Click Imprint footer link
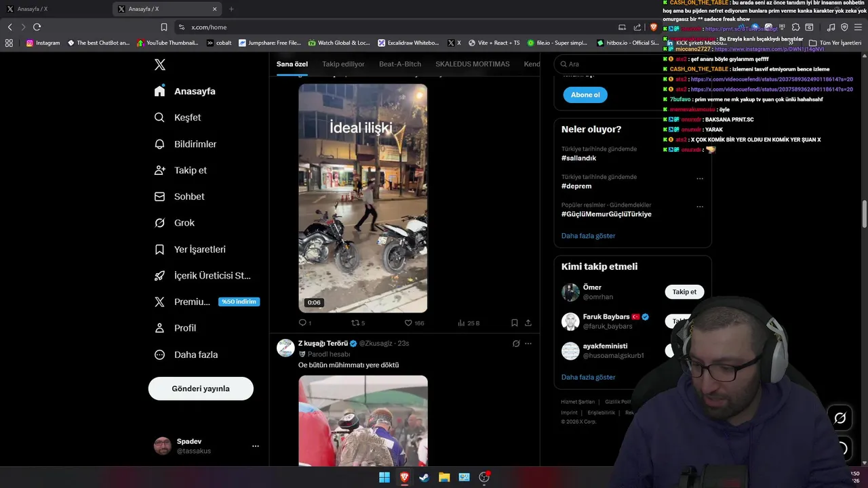Viewport: 868px width, 488px height. [570, 413]
